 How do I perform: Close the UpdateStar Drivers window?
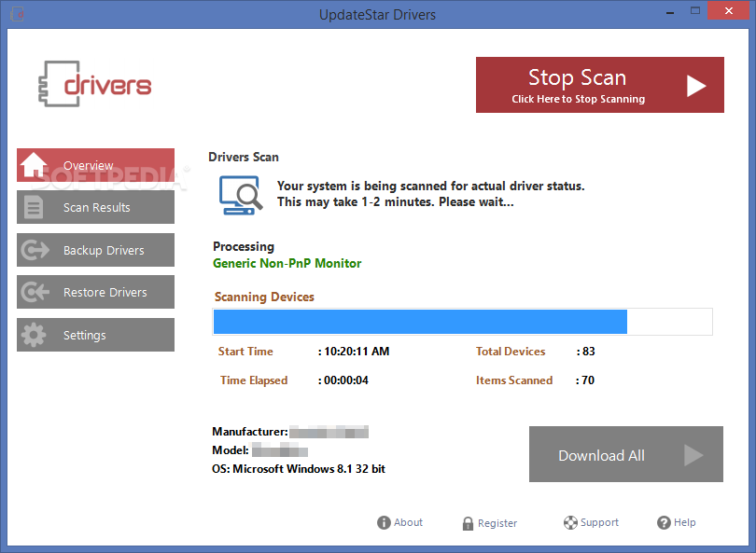(x=729, y=10)
